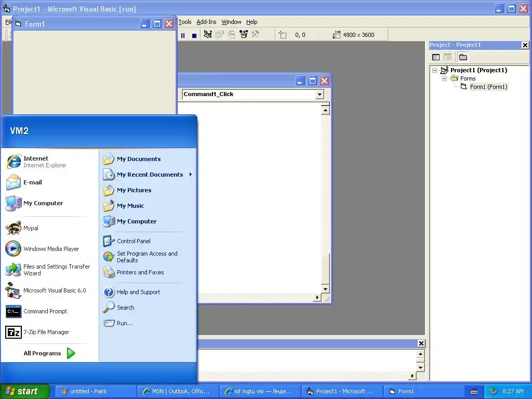Select the Project1 (Project1) root item

(478, 70)
